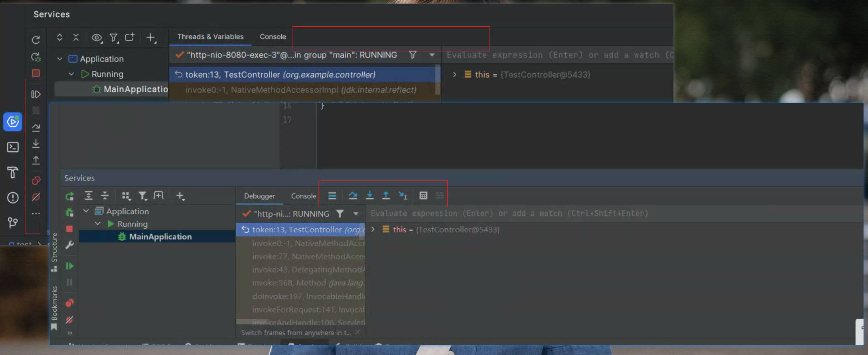The height and width of the screenshot is (355, 868).
Task: Open Evaluate Expression calculator icon
Action: click(x=423, y=196)
